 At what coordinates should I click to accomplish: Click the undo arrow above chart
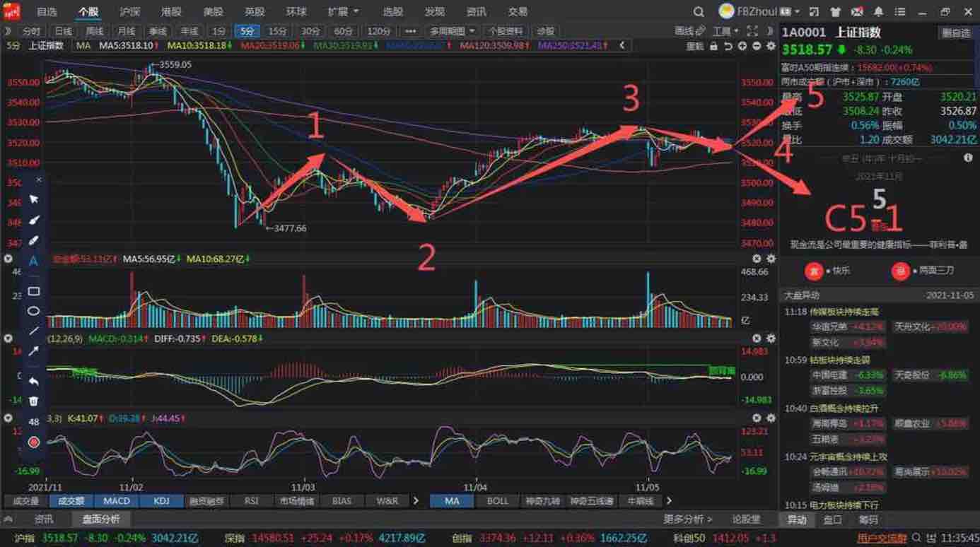pos(728,45)
